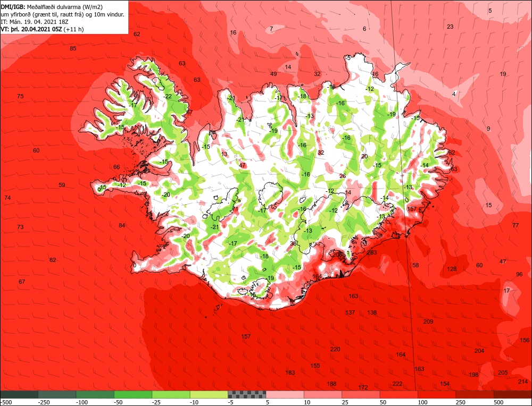Pick the legend color between -10 and -5
The width and height of the screenshot is (532, 406).
click(209, 394)
